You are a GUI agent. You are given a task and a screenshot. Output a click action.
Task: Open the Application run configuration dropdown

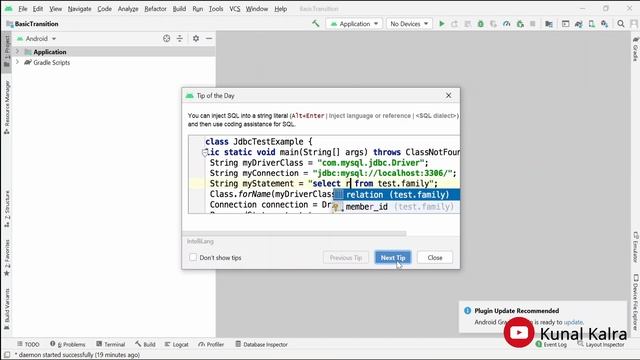353,24
